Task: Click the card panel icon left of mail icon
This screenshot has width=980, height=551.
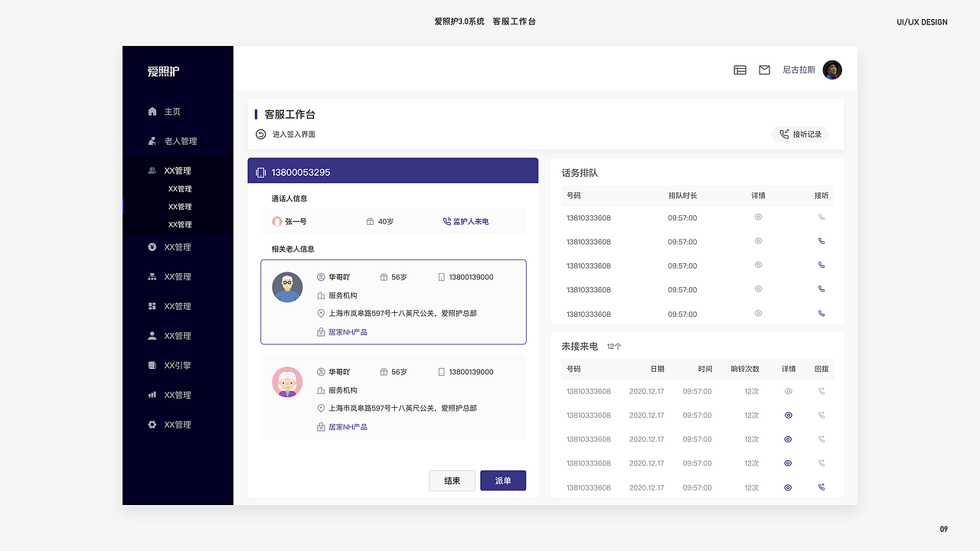Action: click(x=740, y=69)
